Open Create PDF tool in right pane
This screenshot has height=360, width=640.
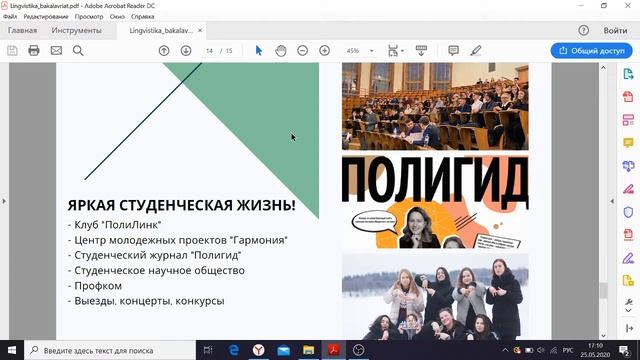(x=628, y=97)
